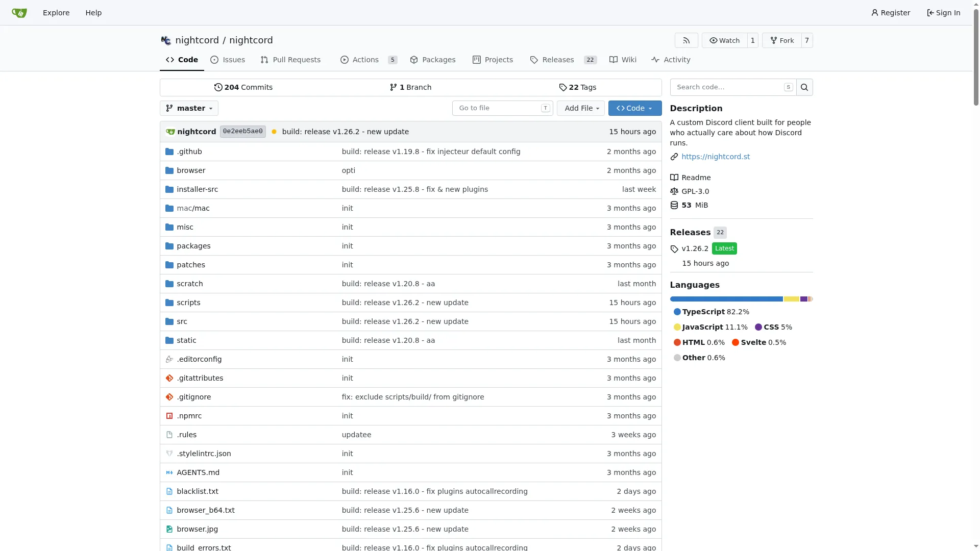Go to the Actions tab
Image resolution: width=980 pixels, height=551 pixels.
(x=369, y=60)
